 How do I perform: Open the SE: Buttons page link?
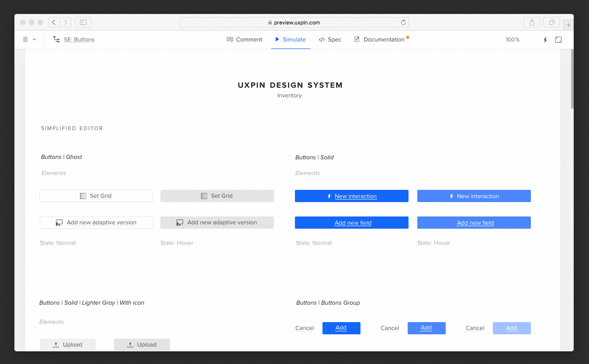79,39
